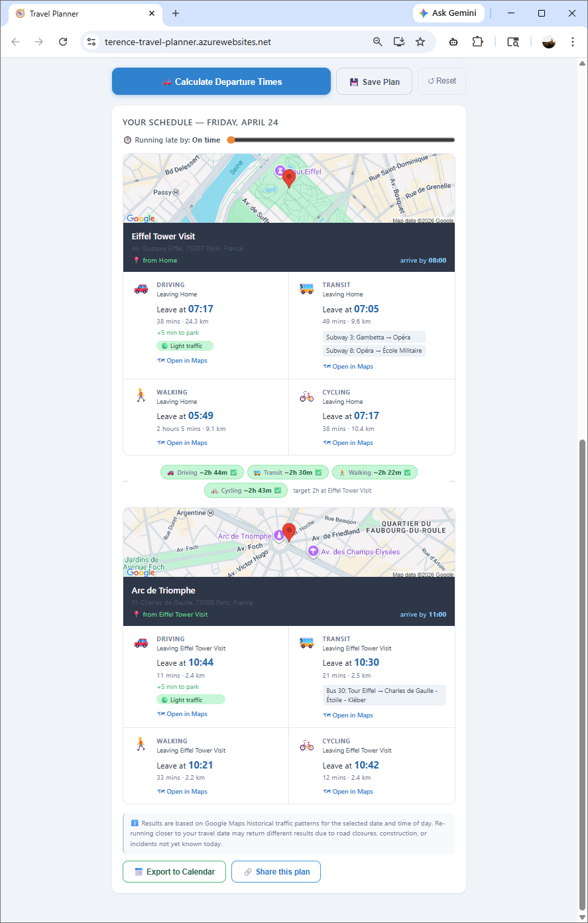This screenshot has height=923, width=588.
Task: Open the Chrome three-dot menu
Action: (573, 42)
